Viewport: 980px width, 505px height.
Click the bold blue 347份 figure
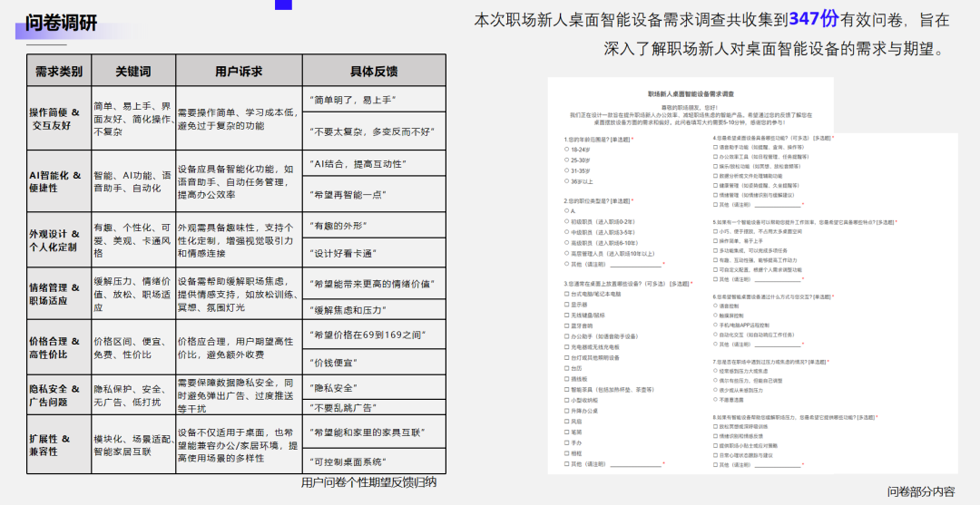point(813,19)
